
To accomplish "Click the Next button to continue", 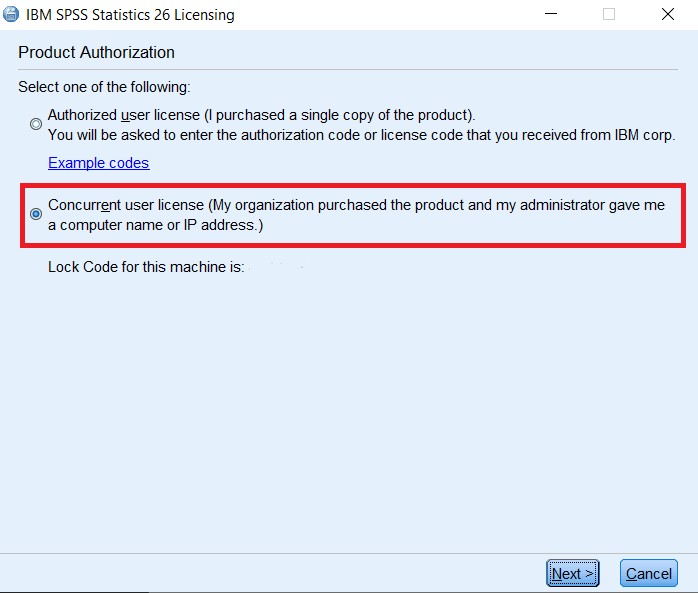I will pyautogui.click(x=572, y=573).
